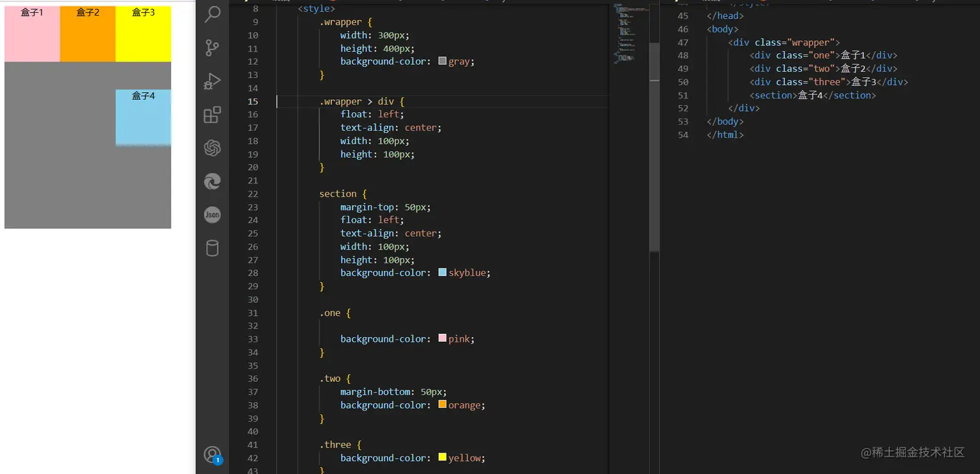This screenshot has width=980, height=474.
Task: Open the Accounts menu icon
Action: point(213,455)
